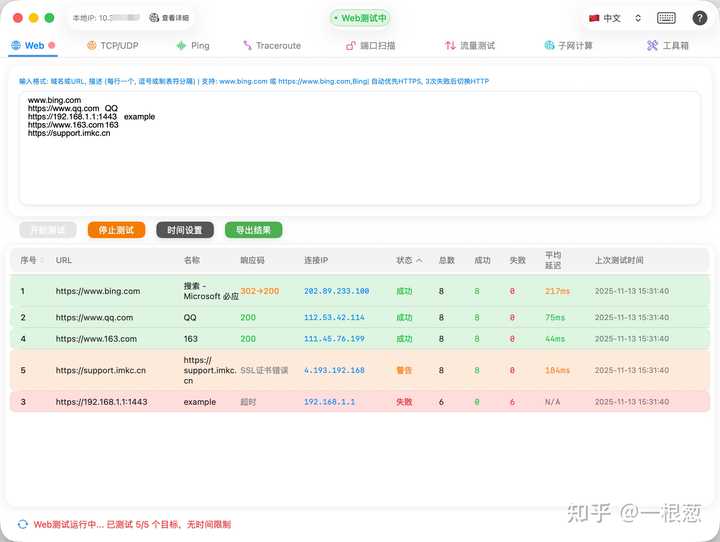
Task: Open the Web testing tab
Action: point(33,45)
